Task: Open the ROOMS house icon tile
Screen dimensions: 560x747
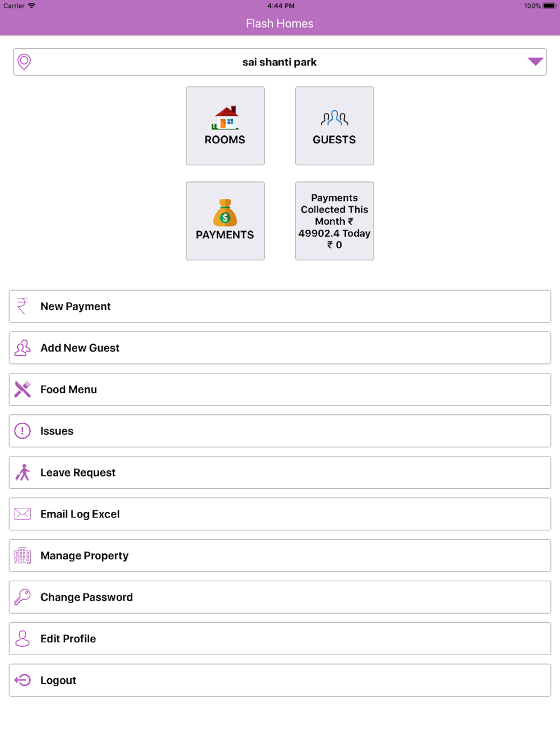Action: [225, 126]
